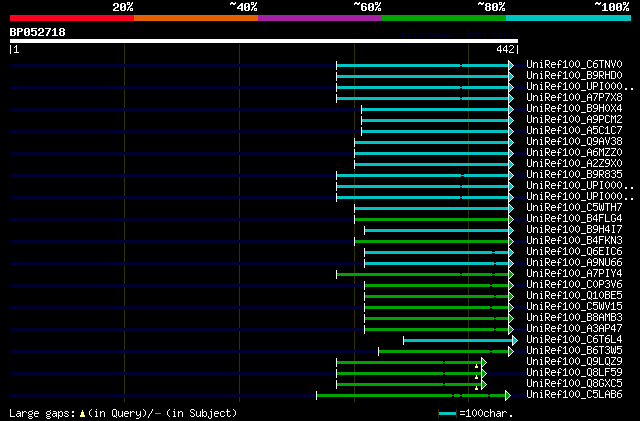Select the UniRef100_A6MZZ0 label
The width and height of the screenshot is (640, 421).
(574, 153)
